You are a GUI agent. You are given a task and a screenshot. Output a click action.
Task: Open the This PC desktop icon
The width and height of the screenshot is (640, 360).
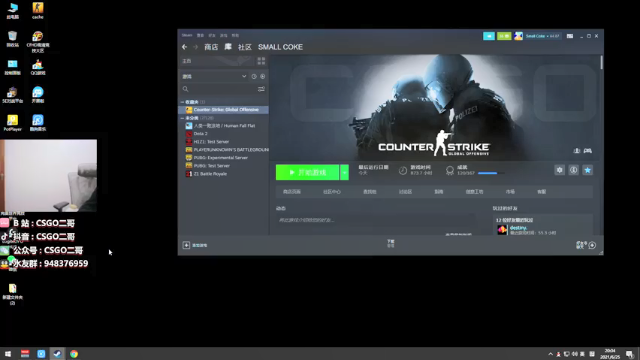[13, 11]
